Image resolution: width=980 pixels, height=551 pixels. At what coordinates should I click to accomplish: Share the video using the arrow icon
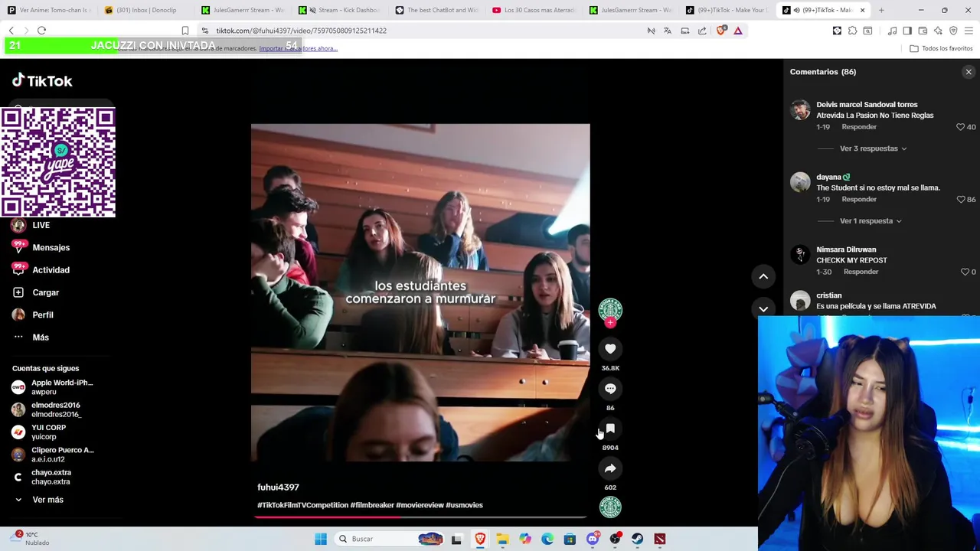pyautogui.click(x=610, y=468)
